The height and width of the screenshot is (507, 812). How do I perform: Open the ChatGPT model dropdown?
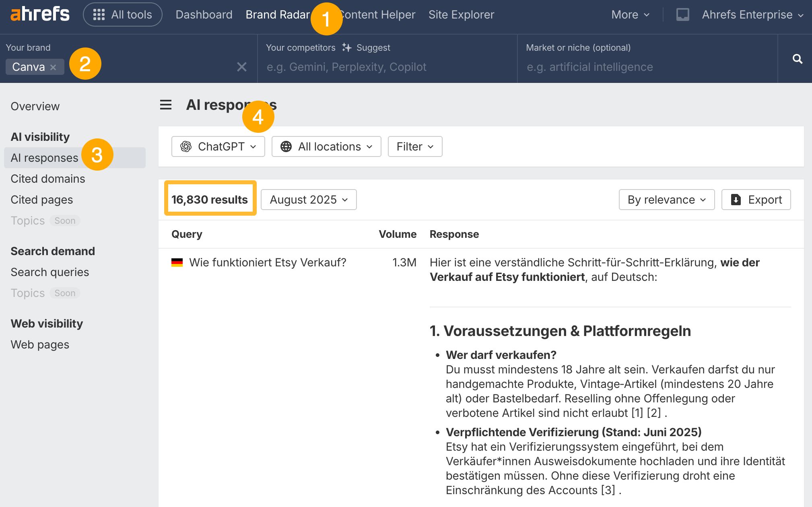click(218, 146)
